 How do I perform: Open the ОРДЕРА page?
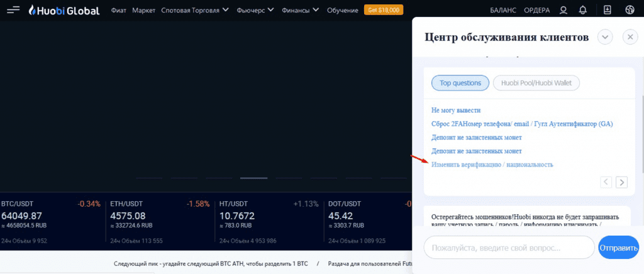[x=537, y=11]
